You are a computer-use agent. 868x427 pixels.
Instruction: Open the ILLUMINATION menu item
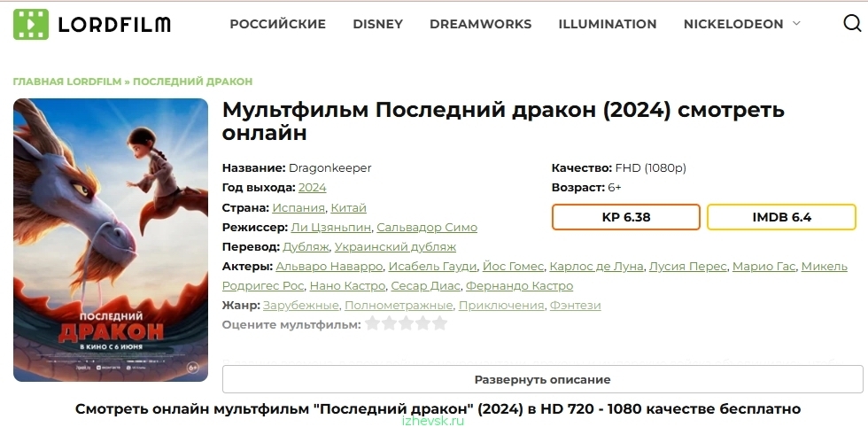tap(608, 24)
